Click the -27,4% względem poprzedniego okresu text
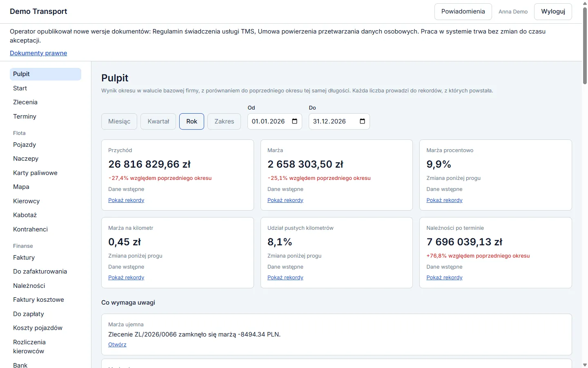Viewport: 588px width, 368px height. pos(160,178)
